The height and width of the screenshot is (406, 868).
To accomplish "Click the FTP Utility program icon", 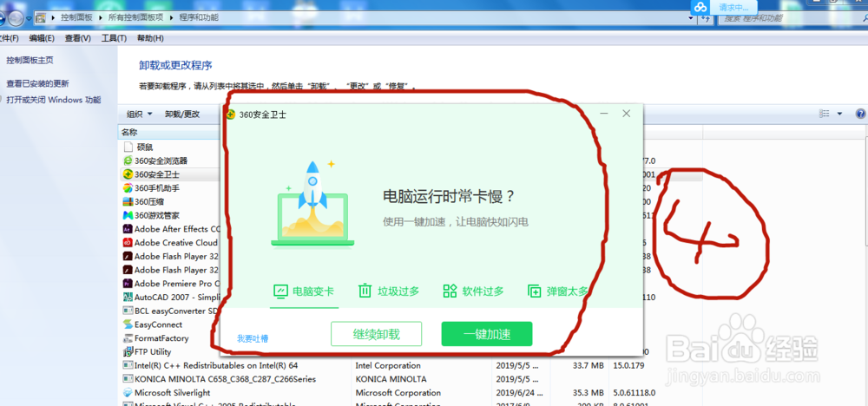I will pyautogui.click(x=128, y=352).
